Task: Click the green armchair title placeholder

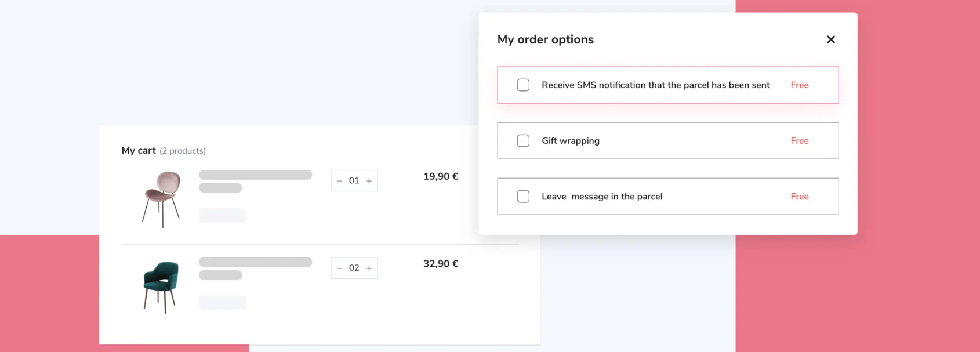Action: 255,262
